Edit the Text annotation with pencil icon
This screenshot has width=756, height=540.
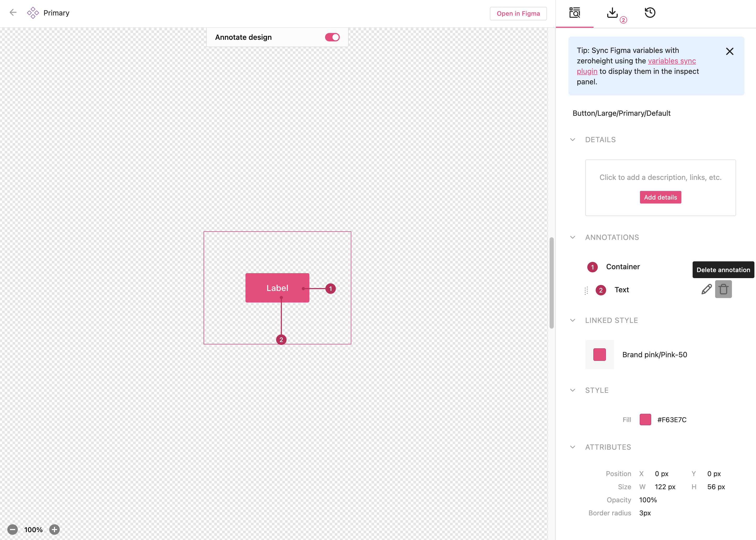point(706,289)
